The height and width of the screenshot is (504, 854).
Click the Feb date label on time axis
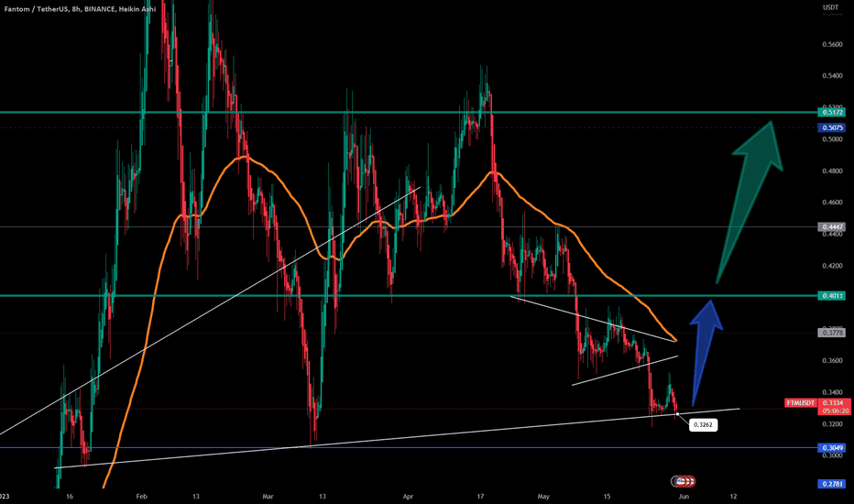click(x=142, y=497)
